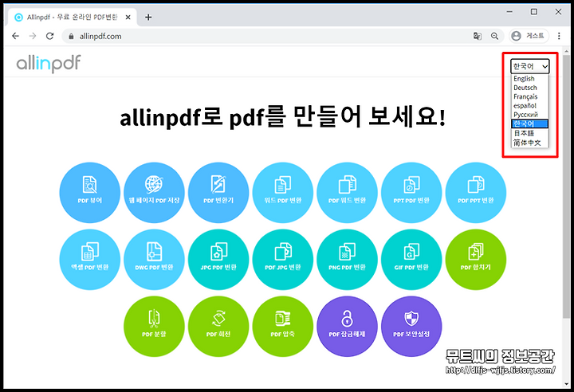
Task: Open the GIF PDF 변환 tool
Action: click(411, 260)
